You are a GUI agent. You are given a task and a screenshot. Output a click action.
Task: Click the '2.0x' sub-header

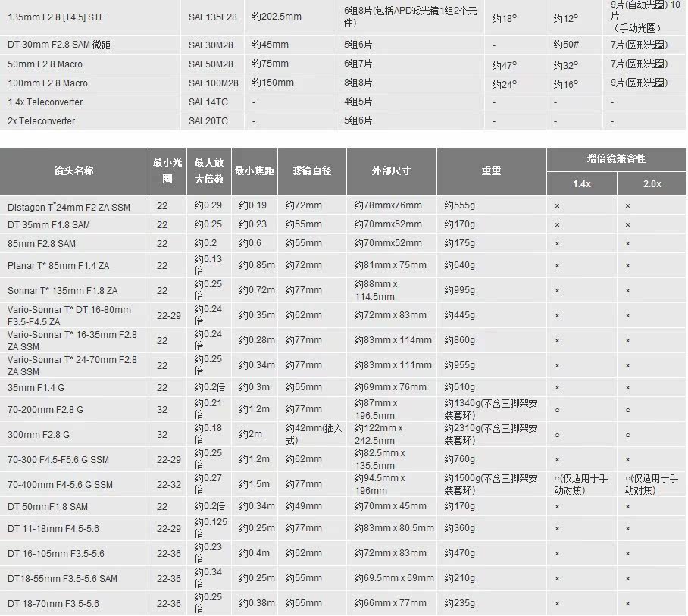coord(652,184)
